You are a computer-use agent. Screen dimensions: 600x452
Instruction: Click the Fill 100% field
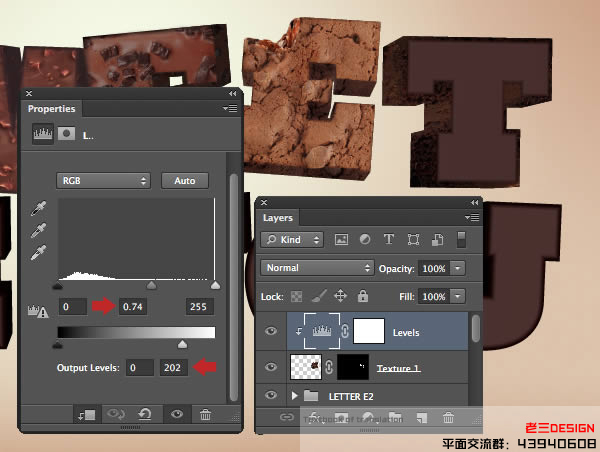click(434, 296)
